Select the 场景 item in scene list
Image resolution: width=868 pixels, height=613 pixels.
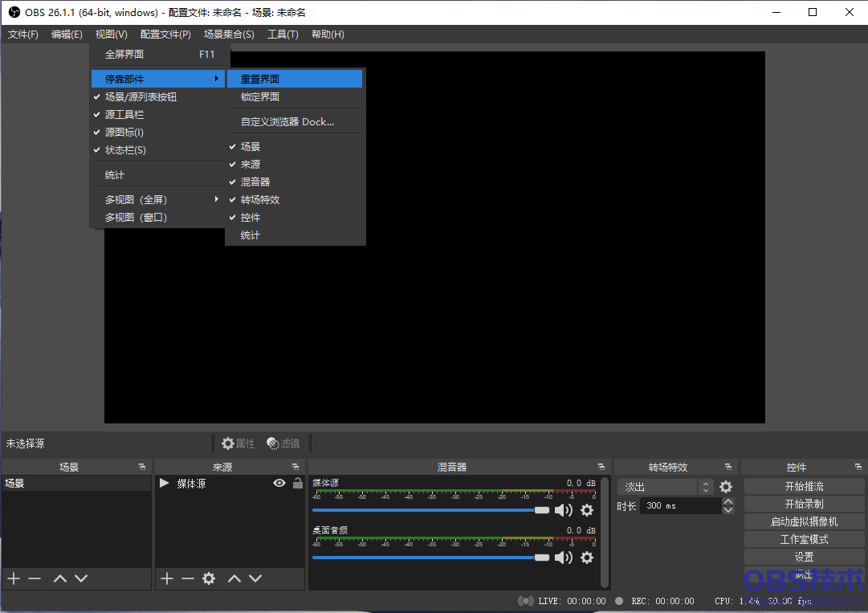click(x=76, y=484)
